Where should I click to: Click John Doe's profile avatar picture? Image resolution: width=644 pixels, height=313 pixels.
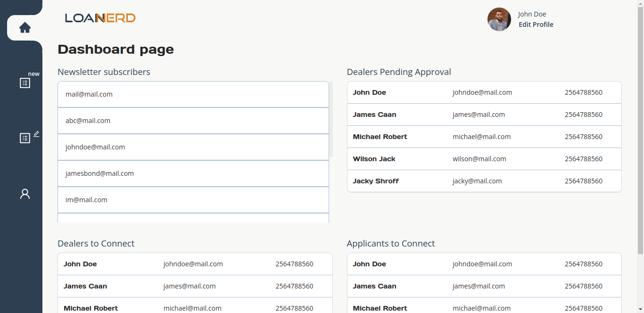pyautogui.click(x=499, y=19)
